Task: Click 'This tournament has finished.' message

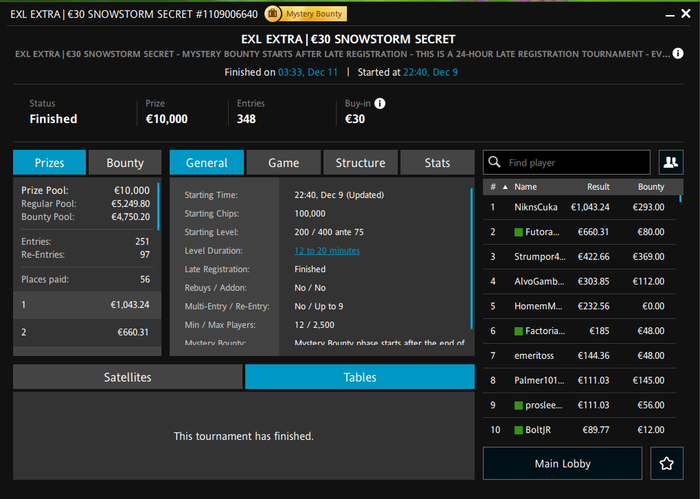Action: pos(244,436)
